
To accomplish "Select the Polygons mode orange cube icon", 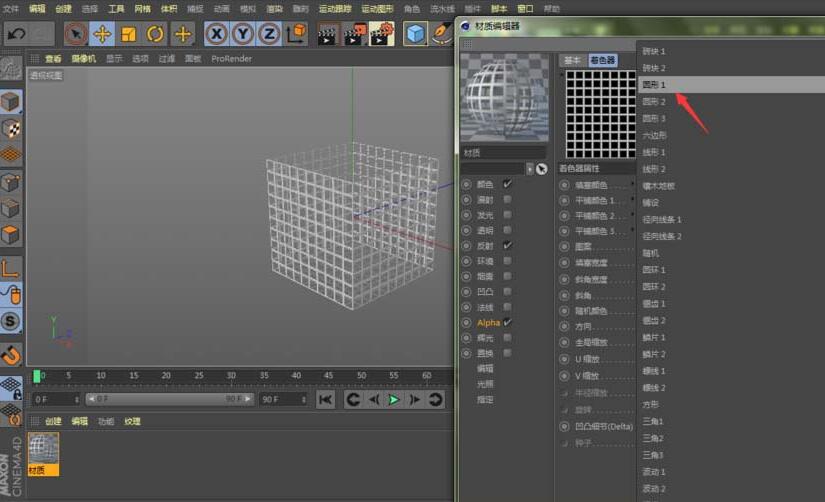I will point(11,235).
